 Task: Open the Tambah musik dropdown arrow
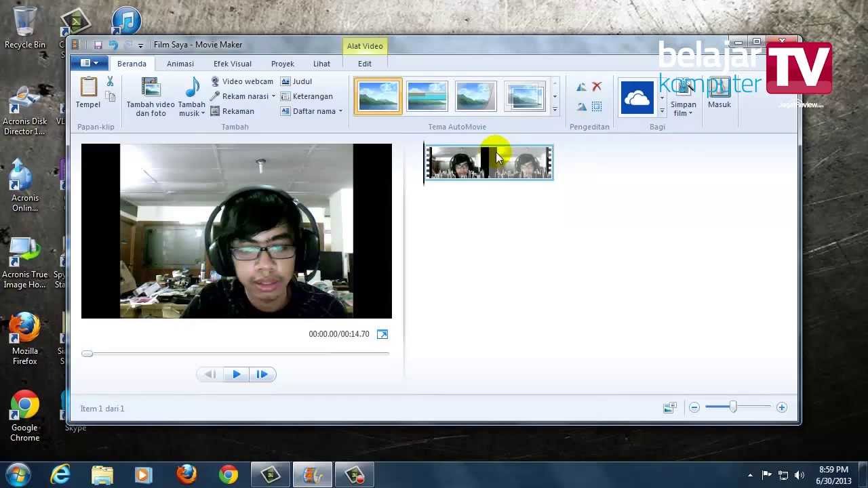tap(202, 113)
